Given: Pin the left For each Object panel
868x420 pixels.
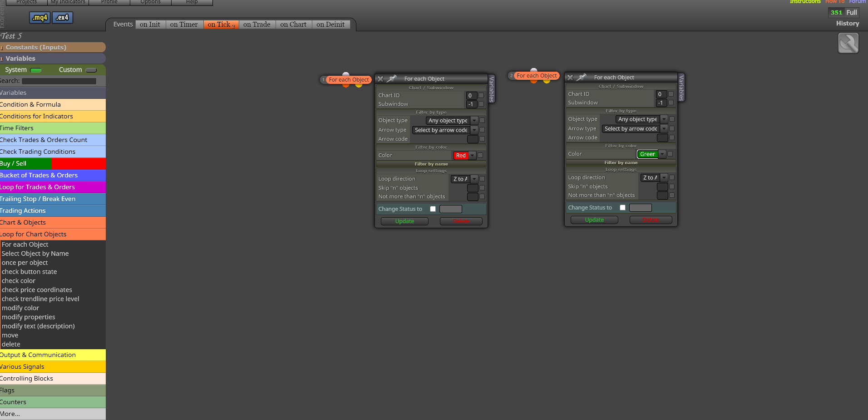Looking at the screenshot, I should [x=391, y=79].
